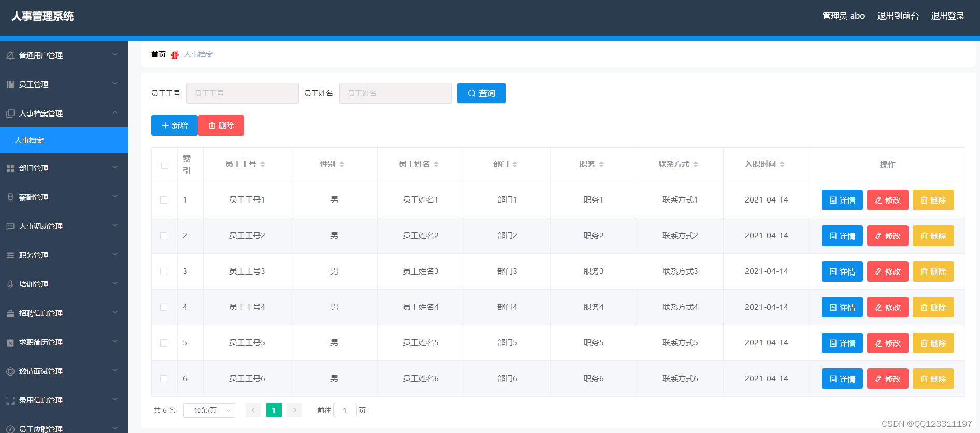Click the 求职简历管理 clipboard icon
The width and height of the screenshot is (980, 433).
[10, 342]
